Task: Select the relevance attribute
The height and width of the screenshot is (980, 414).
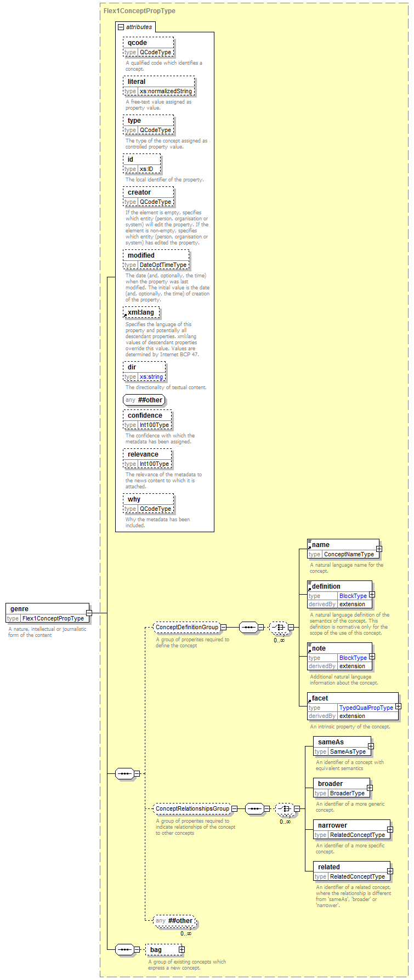Action: (x=147, y=459)
